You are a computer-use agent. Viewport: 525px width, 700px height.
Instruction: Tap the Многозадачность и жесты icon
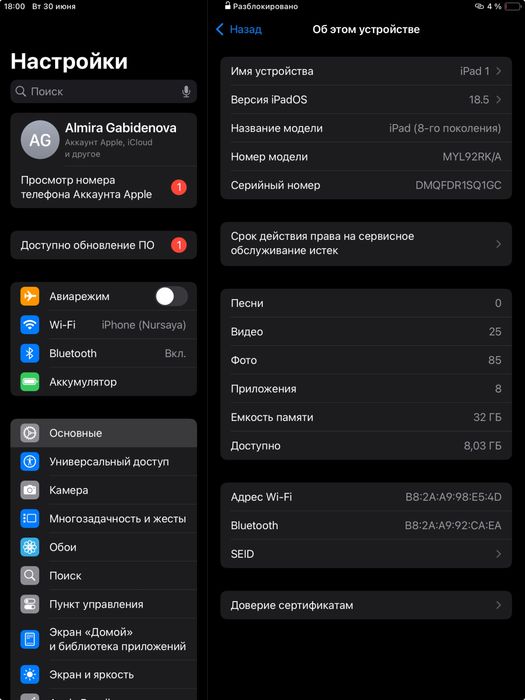[30, 518]
